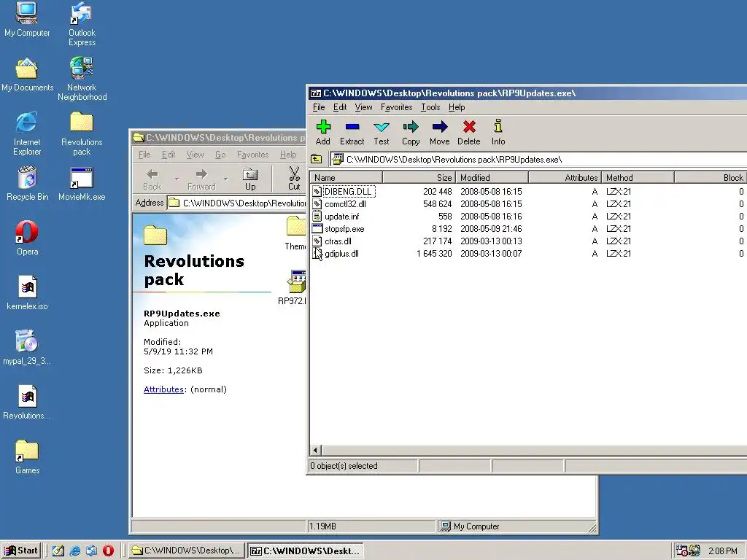Screen dimensions: 747x560
Task: Run Test from the 7-Zip toolbar
Action: pyautogui.click(x=381, y=133)
